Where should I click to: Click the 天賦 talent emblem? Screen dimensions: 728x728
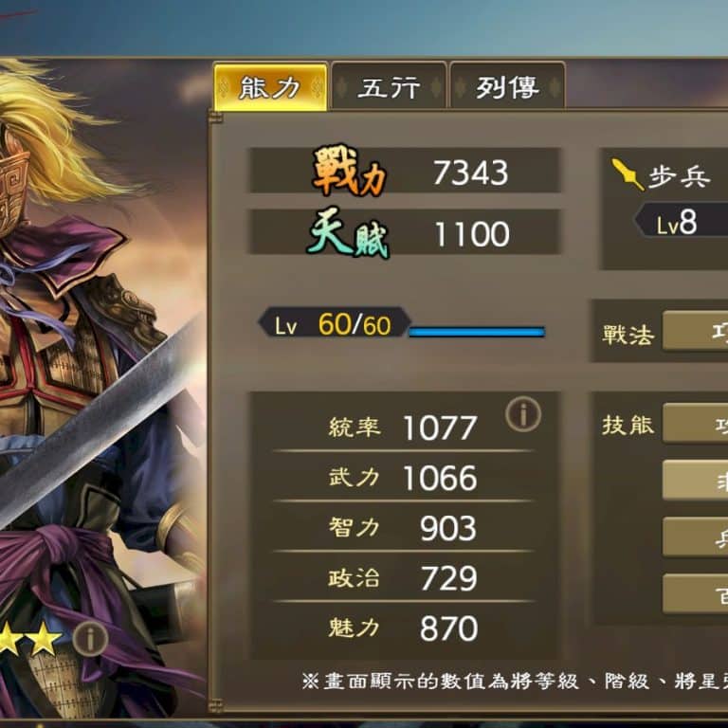click(x=348, y=232)
